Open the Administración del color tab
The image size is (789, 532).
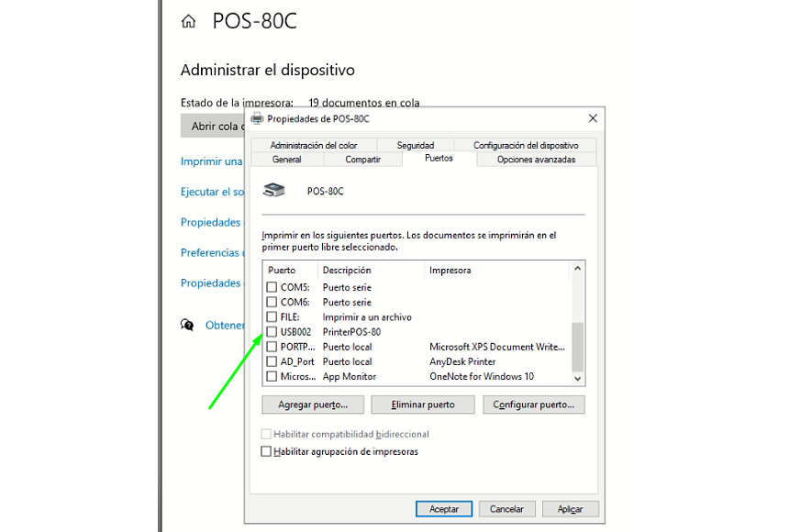[x=314, y=145]
